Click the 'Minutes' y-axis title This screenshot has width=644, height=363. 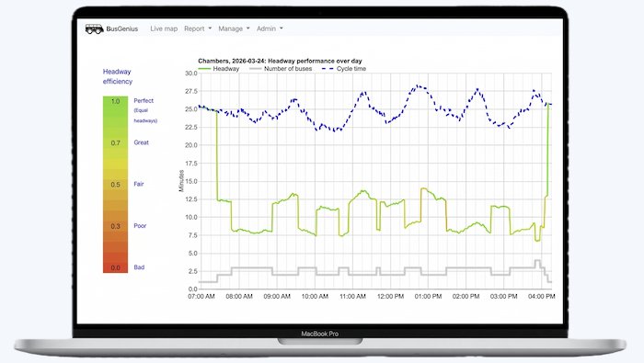point(181,181)
